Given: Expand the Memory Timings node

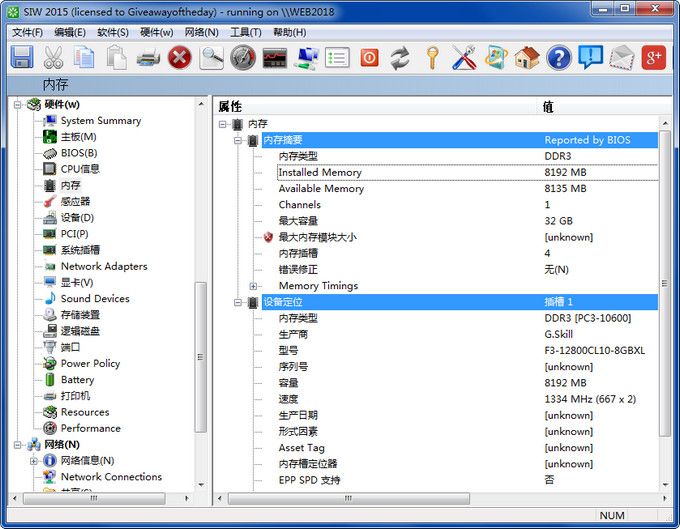Looking at the screenshot, I should click(x=254, y=286).
